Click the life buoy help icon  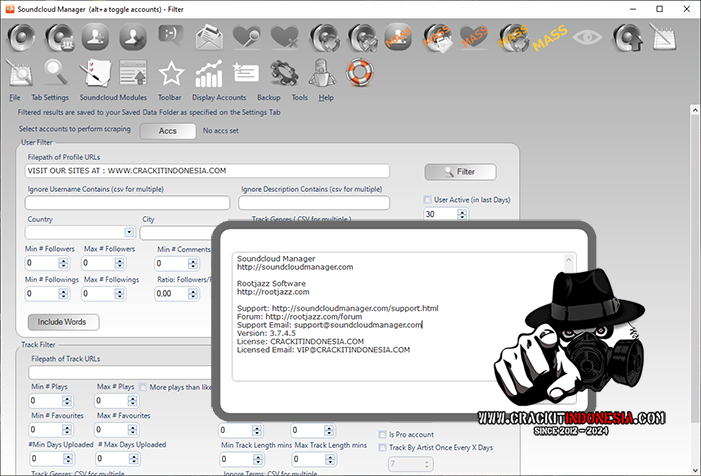click(x=359, y=73)
